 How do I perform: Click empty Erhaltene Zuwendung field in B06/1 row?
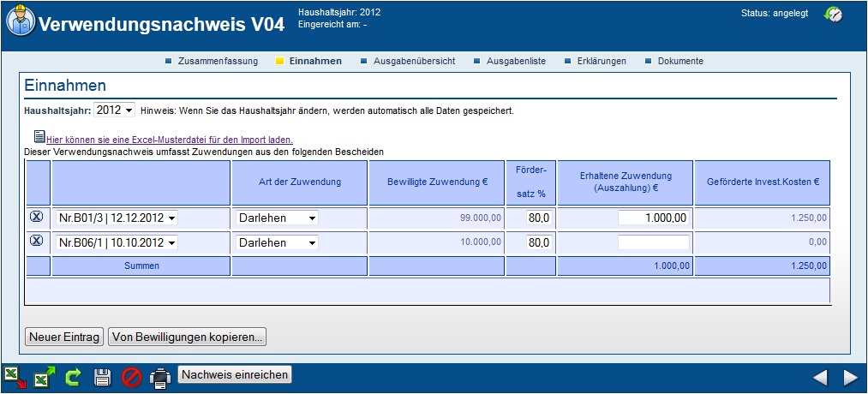point(654,242)
